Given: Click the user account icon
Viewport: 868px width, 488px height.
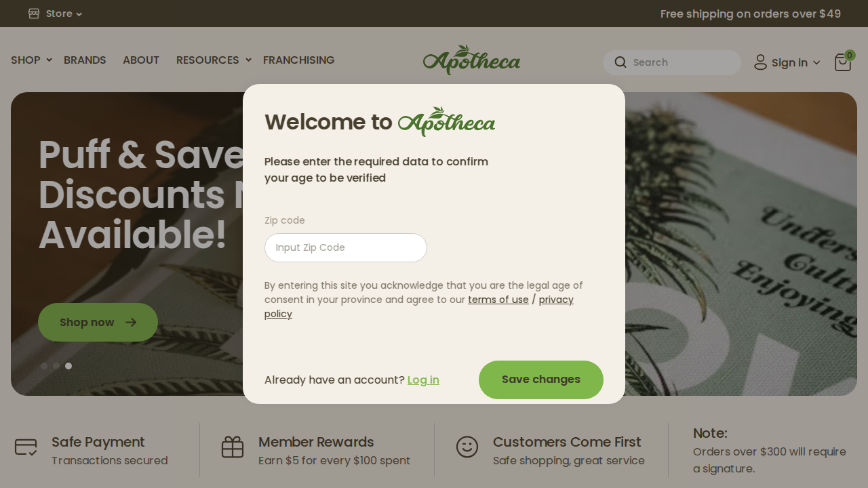Looking at the screenshot, I should [x=760, y=62].
